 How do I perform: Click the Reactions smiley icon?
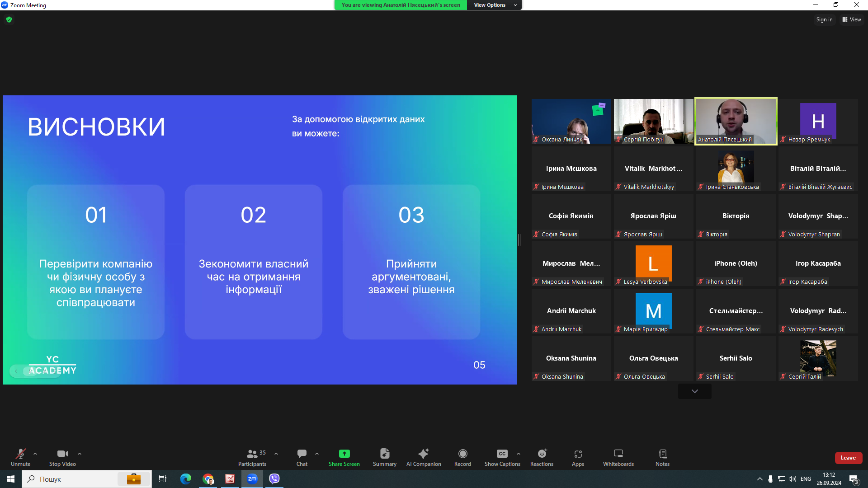542,454
